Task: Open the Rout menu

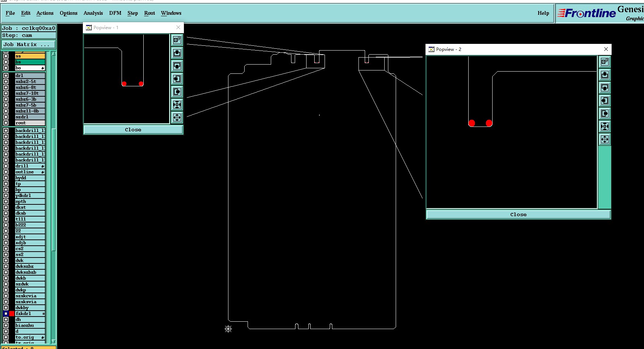Action: tap(150, 13)
